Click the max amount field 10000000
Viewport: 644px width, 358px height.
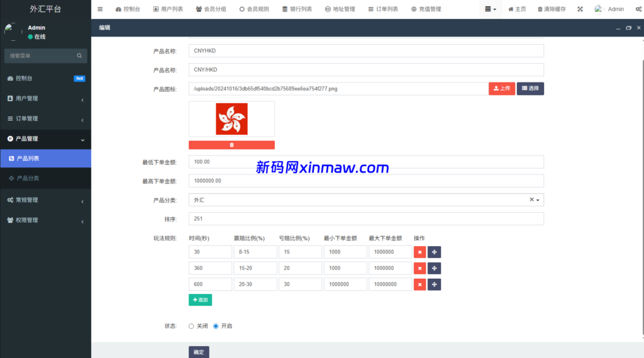pos(390,284)
